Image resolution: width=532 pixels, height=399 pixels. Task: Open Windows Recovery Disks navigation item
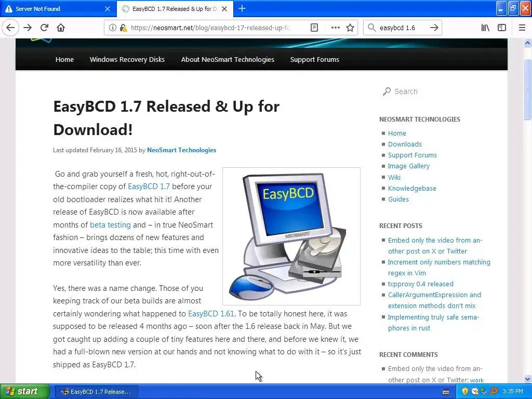point(127,59)
